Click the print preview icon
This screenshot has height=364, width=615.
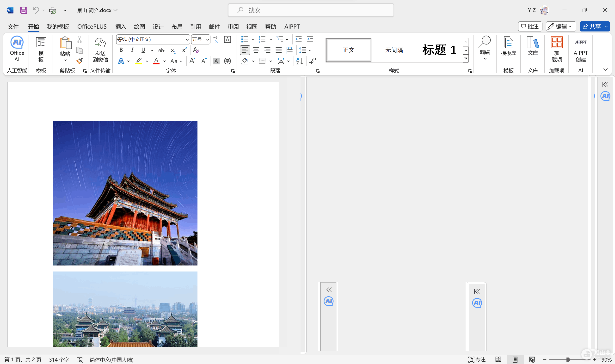pyautogui.click(x=53, y=10)
